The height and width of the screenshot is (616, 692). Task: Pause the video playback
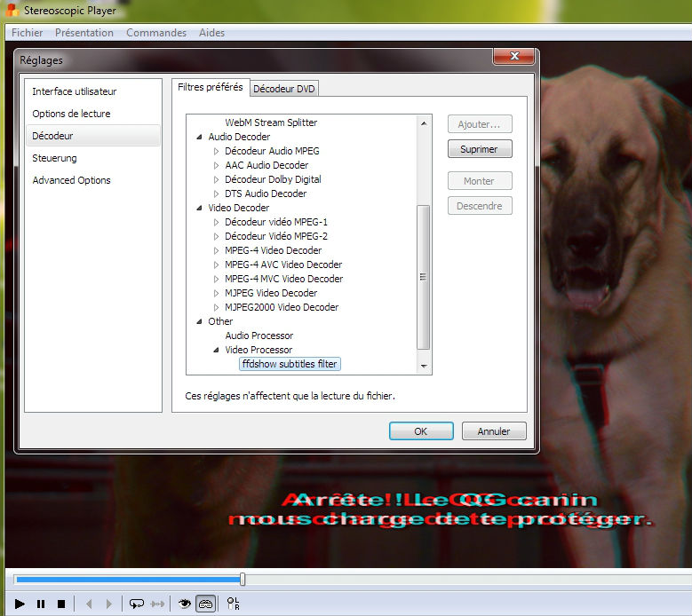coord(41,604)
